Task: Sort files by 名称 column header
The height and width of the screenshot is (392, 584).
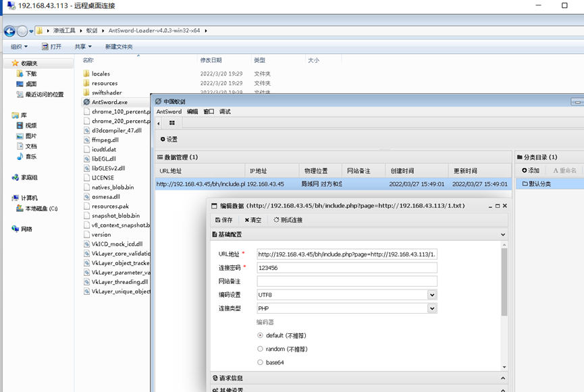Action: tap(88, 60)
